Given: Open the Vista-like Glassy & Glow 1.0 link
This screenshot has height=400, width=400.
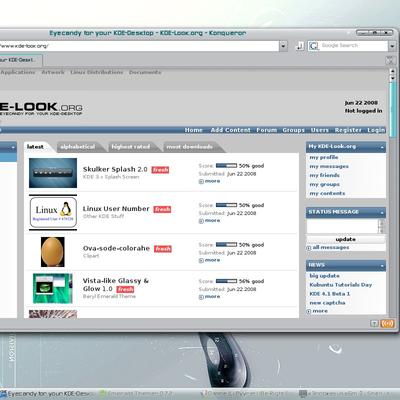Looking at the screenshot, I should tap(116, 285).
